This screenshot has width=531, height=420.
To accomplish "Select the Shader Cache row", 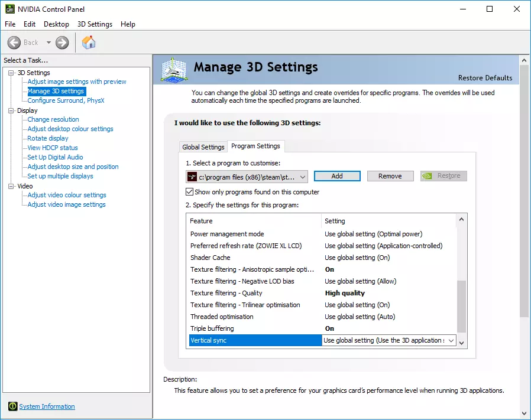I will click(x=323, y=258).
